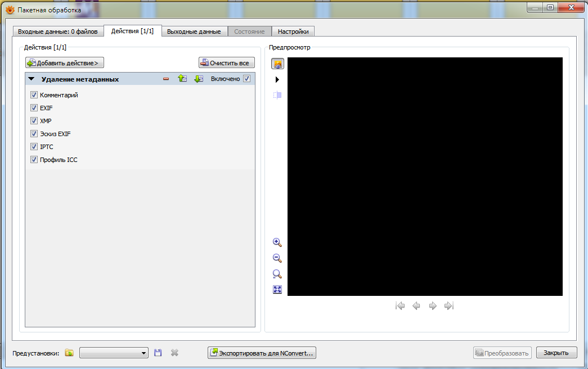588x369 pixels.
Task: Click the fit-to-window preview icon
Action: coord(277,290)
